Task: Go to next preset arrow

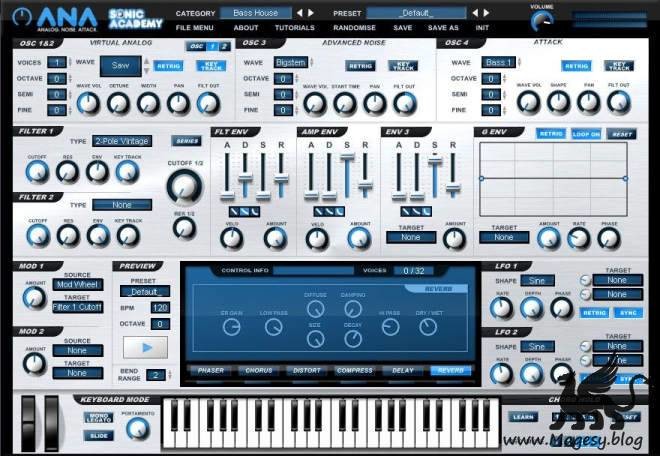Action: click(486, 13)
